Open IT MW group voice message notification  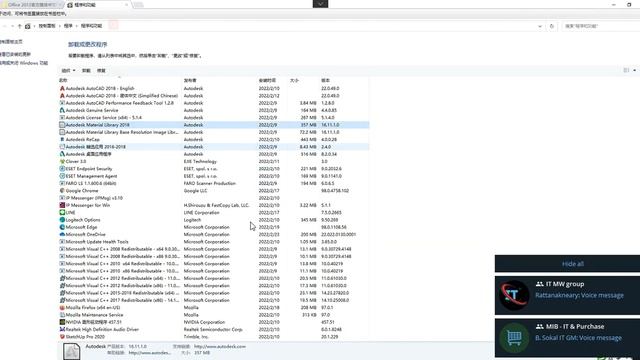pos(567,295)
